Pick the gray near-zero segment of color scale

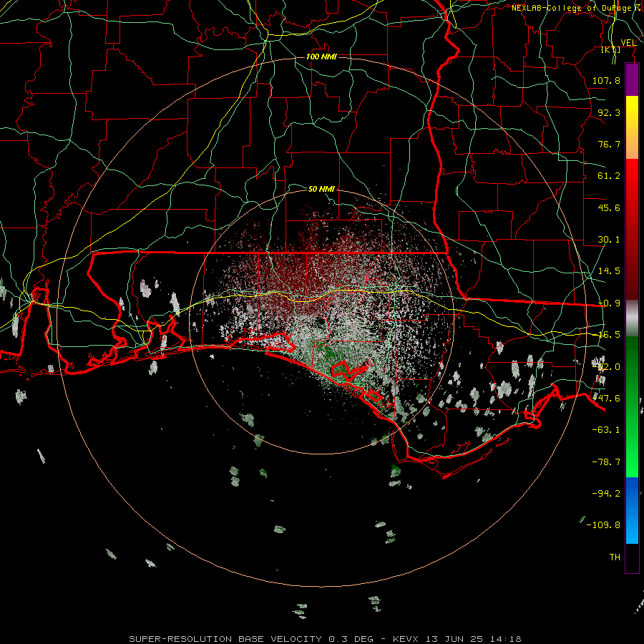click(x=632, y=318)
